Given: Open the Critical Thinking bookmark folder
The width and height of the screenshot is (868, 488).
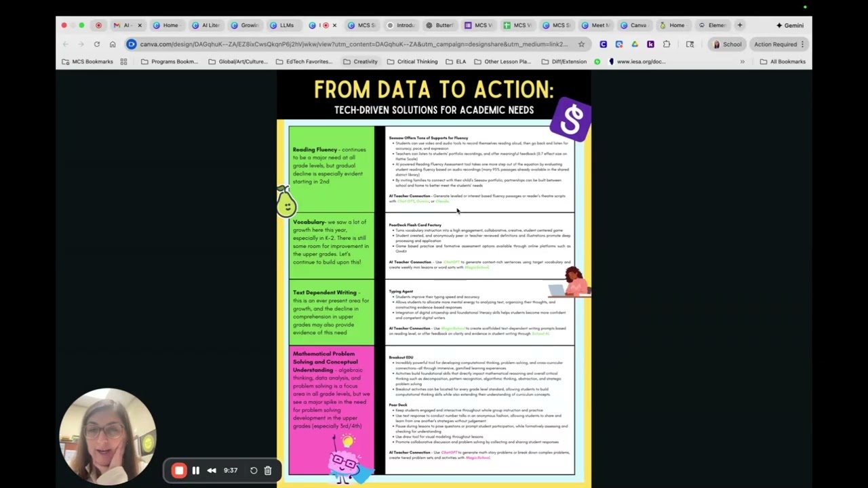Looking at the screenshot, I should point(412,62).
